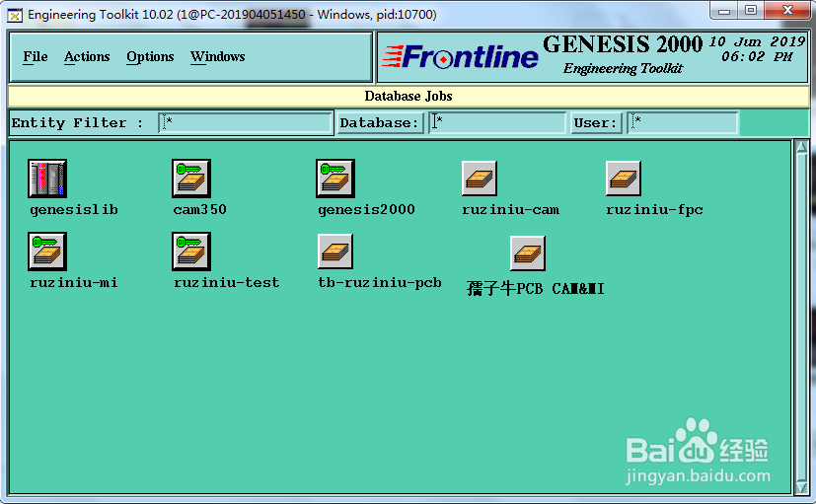Click the ruziniu-test label text
This screenshot has height=504, width=816.
point(226,282)
